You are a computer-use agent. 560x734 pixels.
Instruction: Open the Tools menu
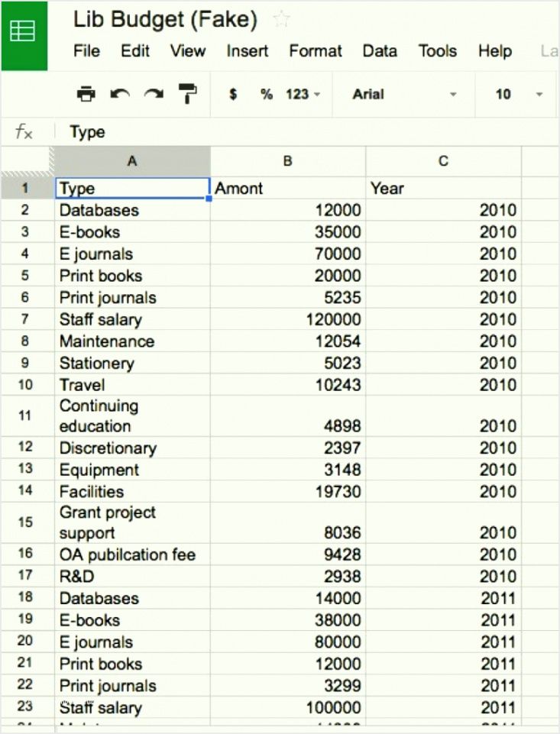438,51
